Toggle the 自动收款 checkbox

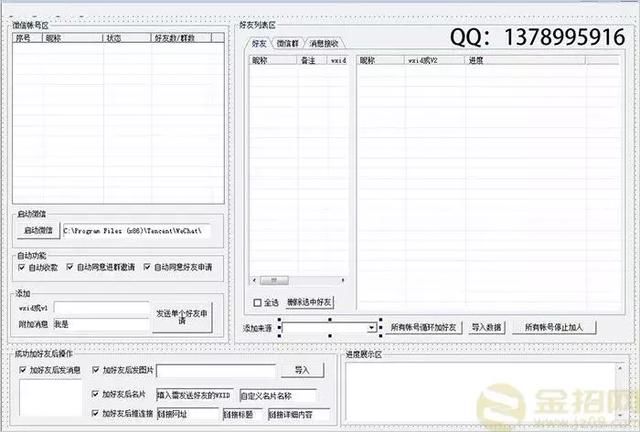(22, 267)
